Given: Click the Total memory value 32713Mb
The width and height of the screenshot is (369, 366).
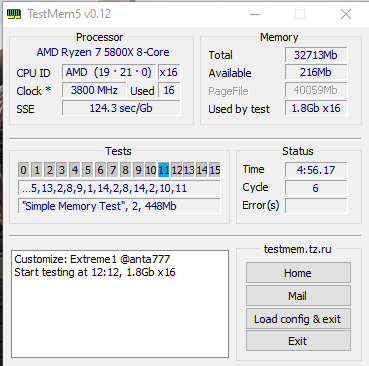Looking at the screenshot, I should coord(316,55).
